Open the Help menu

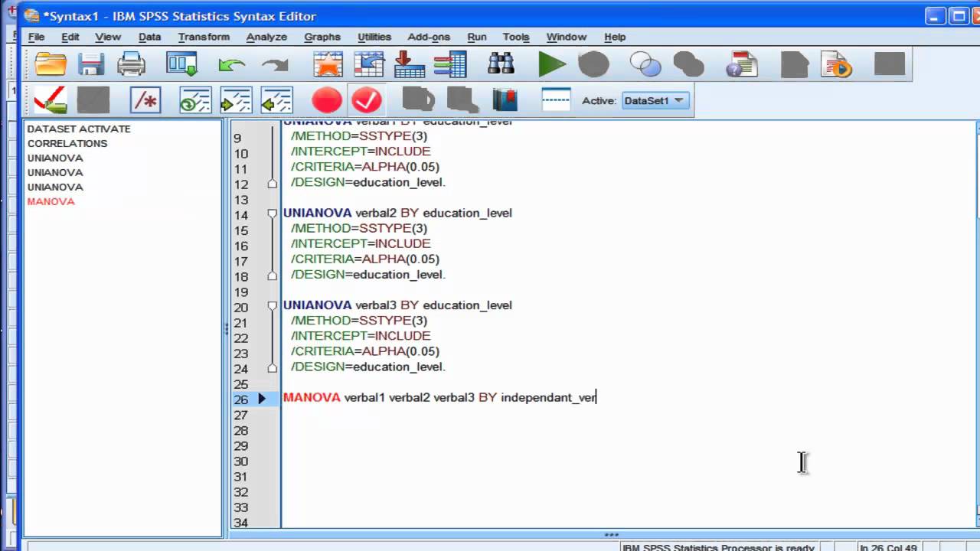(x=615, y=37)
